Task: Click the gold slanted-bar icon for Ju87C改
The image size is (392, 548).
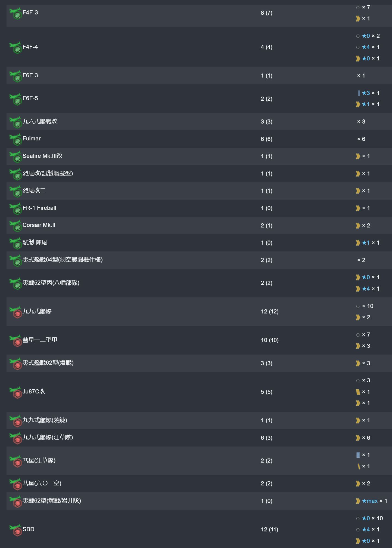Action: coord(358,392)
